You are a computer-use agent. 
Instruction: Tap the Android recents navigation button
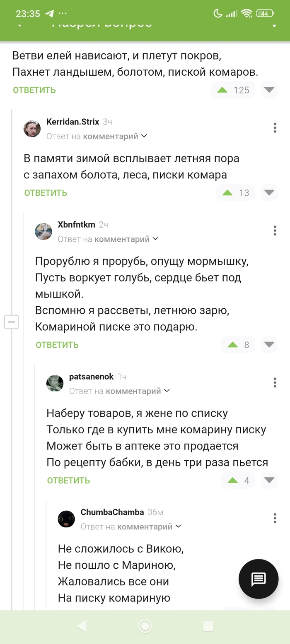pyautogui.click(x=208, y=627)
